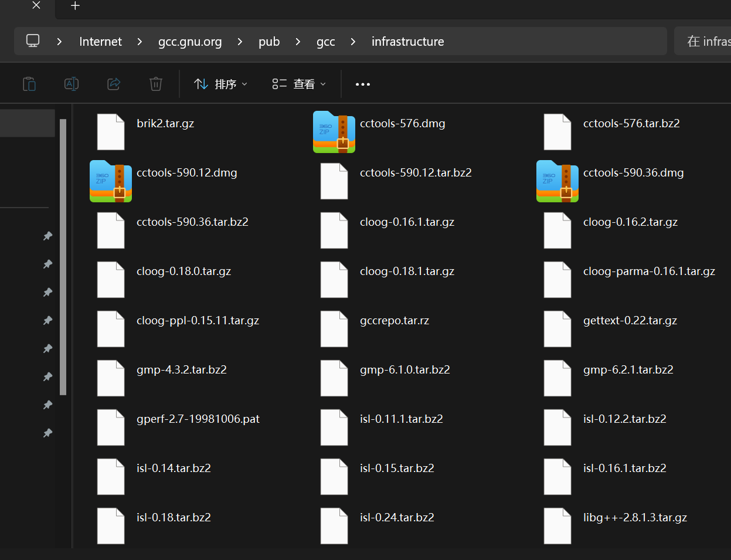Select the cctools-576.tar.bz2 file icon
The width and height of the screenshot is (731, 560).
tap(557, 132)
